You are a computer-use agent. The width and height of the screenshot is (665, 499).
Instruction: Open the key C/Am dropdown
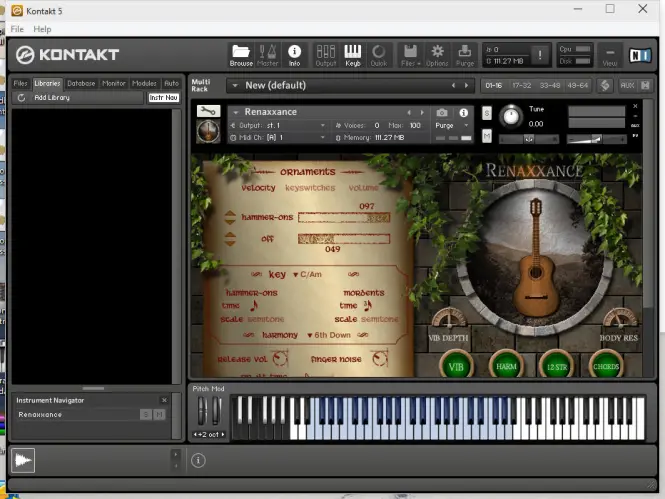[307, 274]
